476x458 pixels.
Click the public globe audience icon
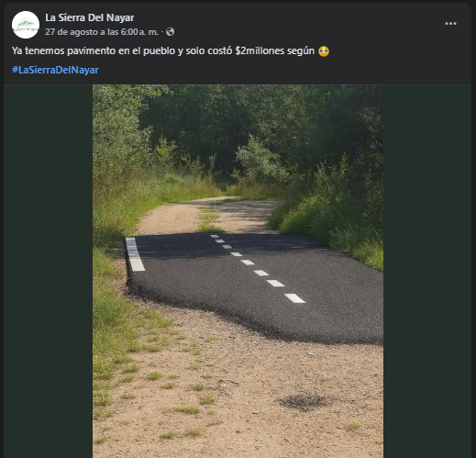pos(170,32)
